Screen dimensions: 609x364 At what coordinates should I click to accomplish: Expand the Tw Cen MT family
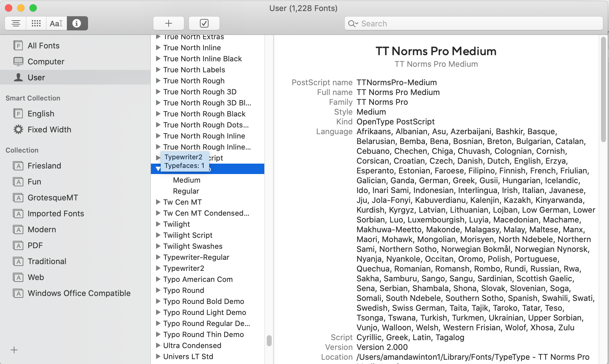tap(158, 202)
